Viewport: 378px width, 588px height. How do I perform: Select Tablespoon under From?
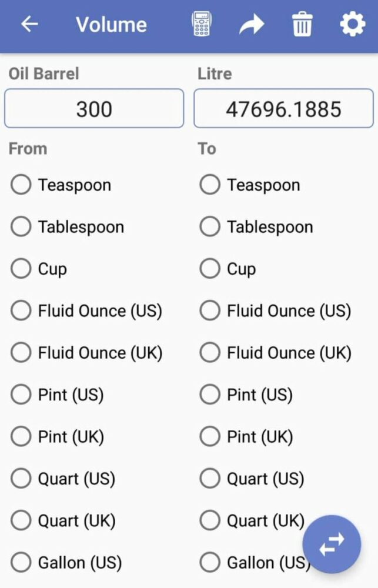(x=68, y=227)
